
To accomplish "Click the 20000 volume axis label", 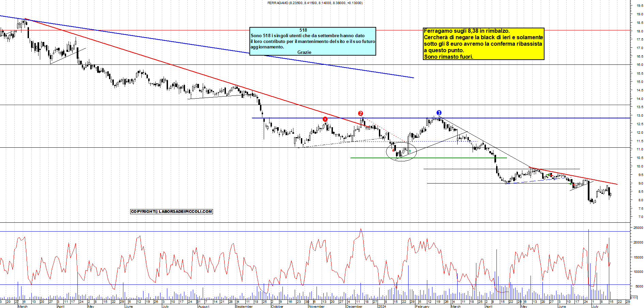I will [638, 243].
